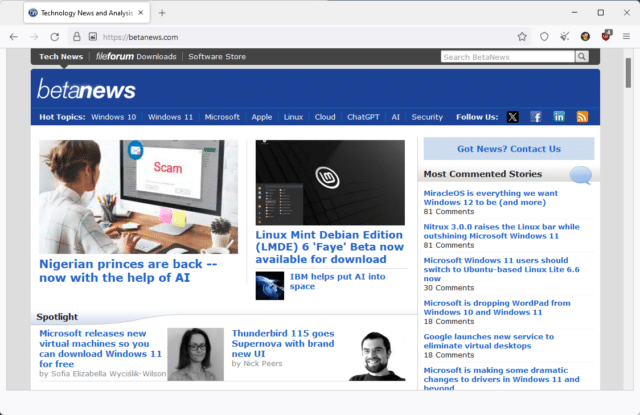Open Nigerian princes are back article headline
This screenshot has width=640, height=415.
pyautogui.click(x=128, y=271)
